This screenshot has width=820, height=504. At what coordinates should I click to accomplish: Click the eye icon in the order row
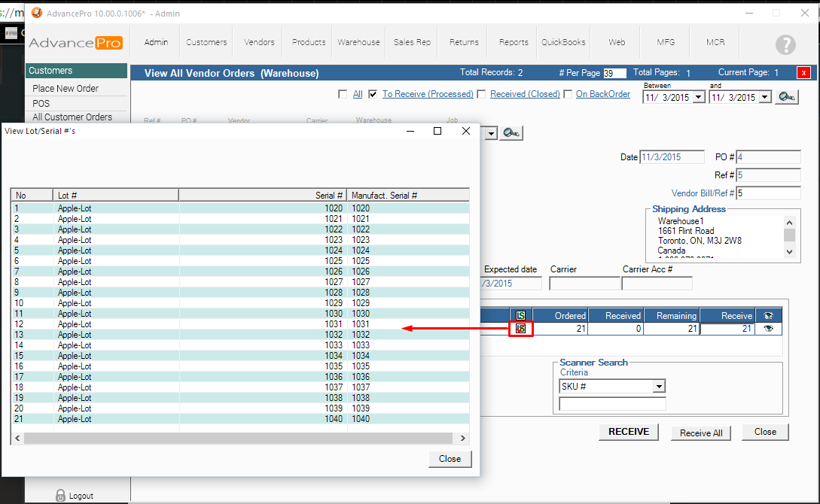click(769, 329)
